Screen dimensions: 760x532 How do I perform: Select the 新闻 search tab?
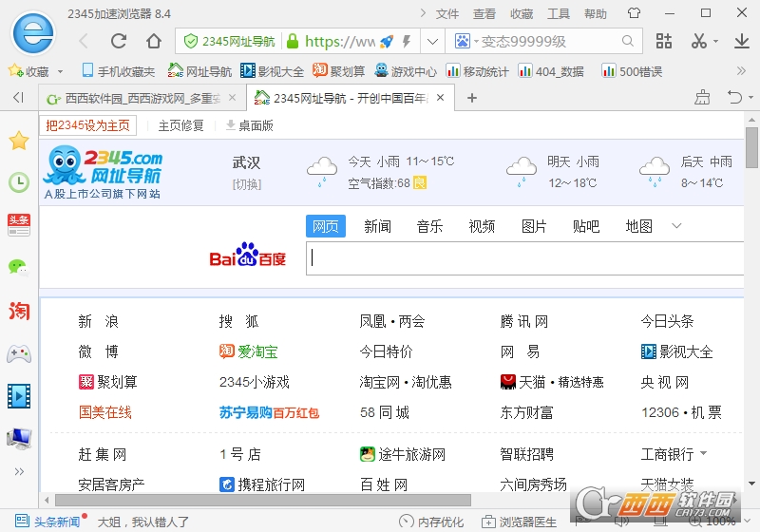pyautogui.click(x=377, y=226)
